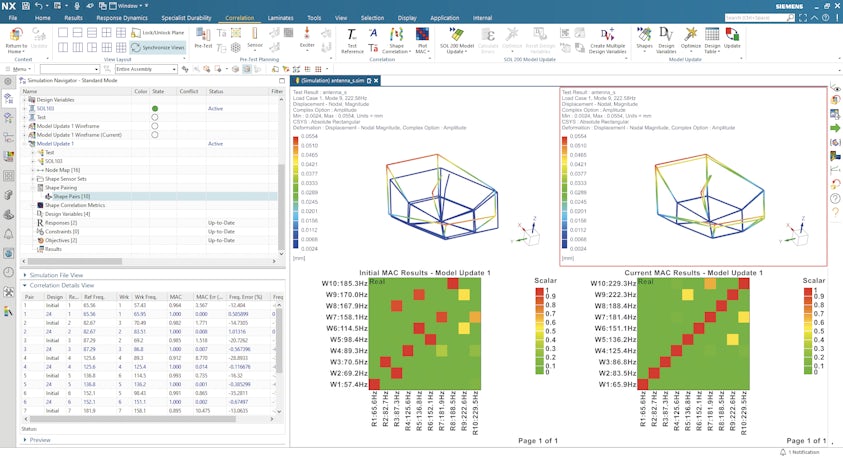Toggle the green state circle for SOL103
The image size is (843, 457).
pyautogui.click(x=155, y=109)
